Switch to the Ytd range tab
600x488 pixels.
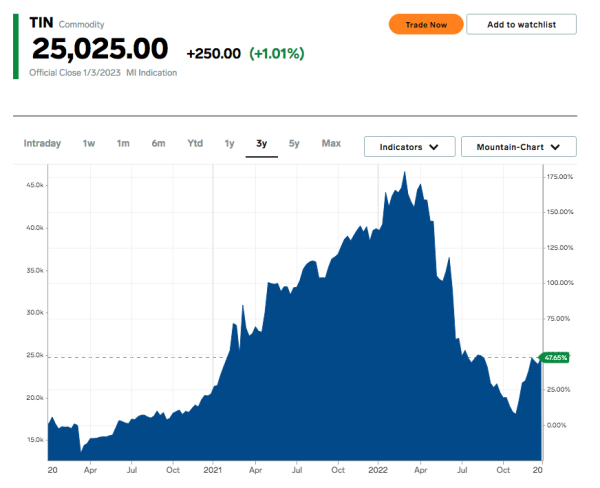195,144
